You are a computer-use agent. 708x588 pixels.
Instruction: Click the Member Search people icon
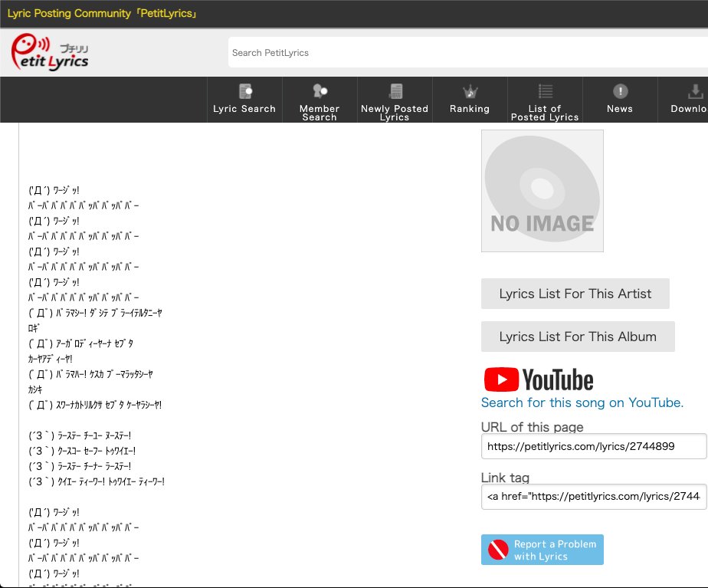pos(320,90)
